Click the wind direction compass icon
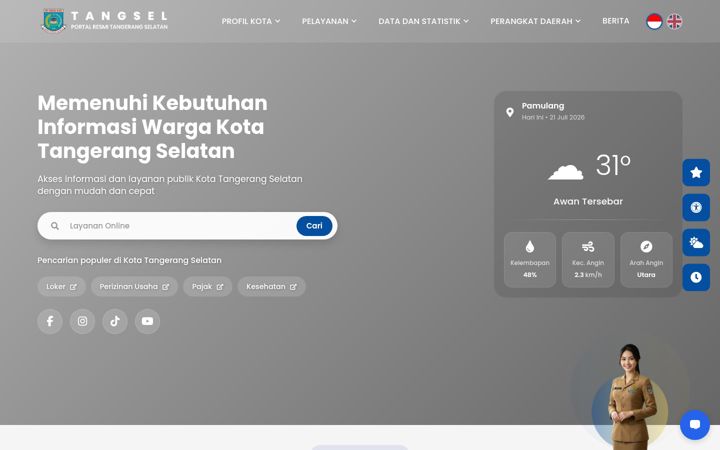Viewport: 720px width, 450px height. pyautogui.click(x=646, y=247)
